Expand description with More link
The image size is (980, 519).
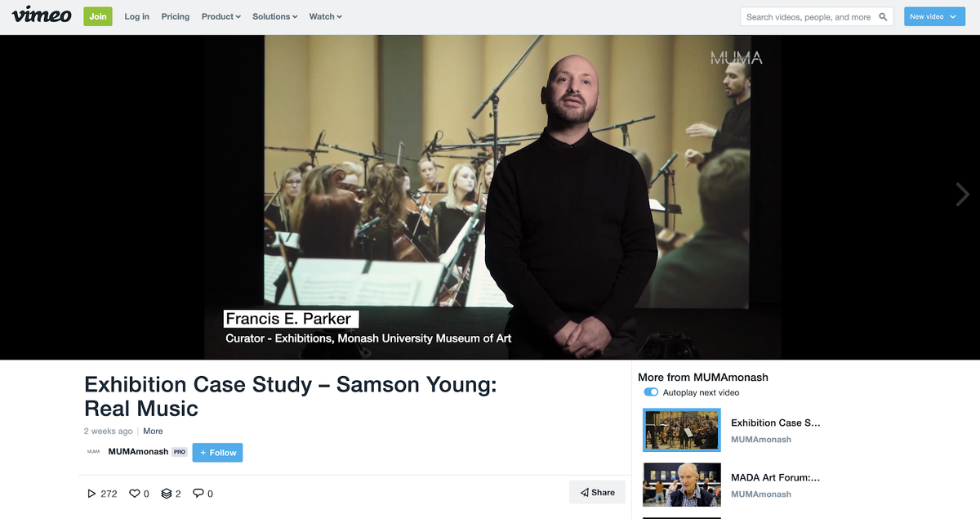pyautogui.click(x=153, y=431)
